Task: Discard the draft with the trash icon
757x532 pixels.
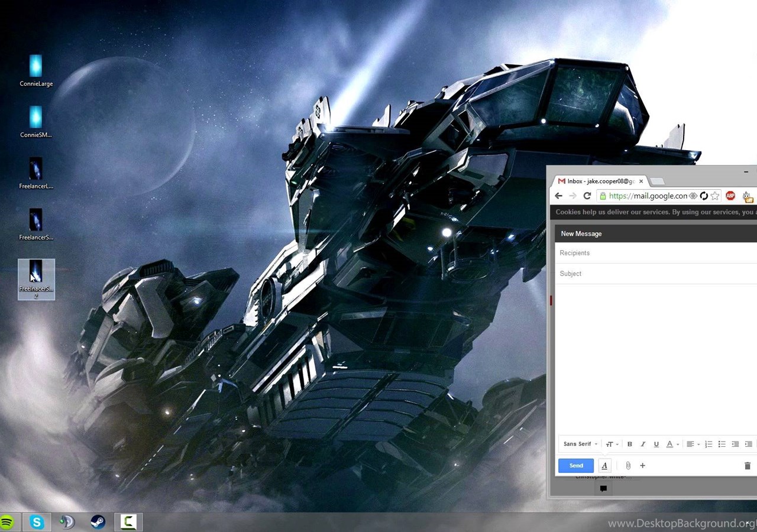Action: point(748,466)
